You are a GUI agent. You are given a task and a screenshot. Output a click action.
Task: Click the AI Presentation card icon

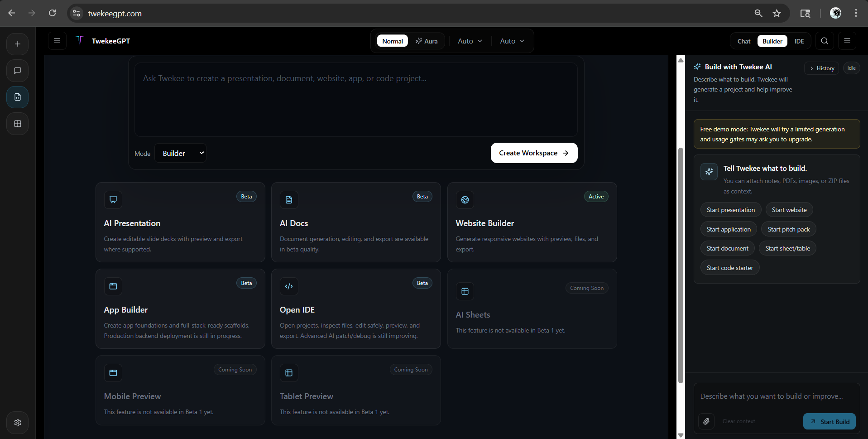click(113, 200)
